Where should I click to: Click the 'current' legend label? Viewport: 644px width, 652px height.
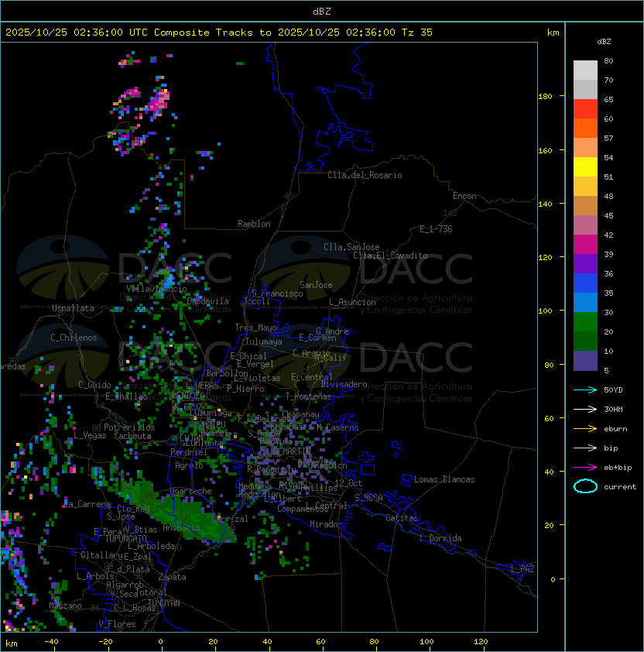[x=620, y=487]
